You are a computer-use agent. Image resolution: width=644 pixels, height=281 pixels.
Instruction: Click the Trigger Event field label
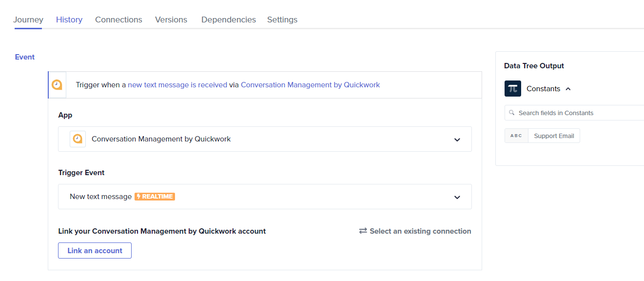click(81, 173)
